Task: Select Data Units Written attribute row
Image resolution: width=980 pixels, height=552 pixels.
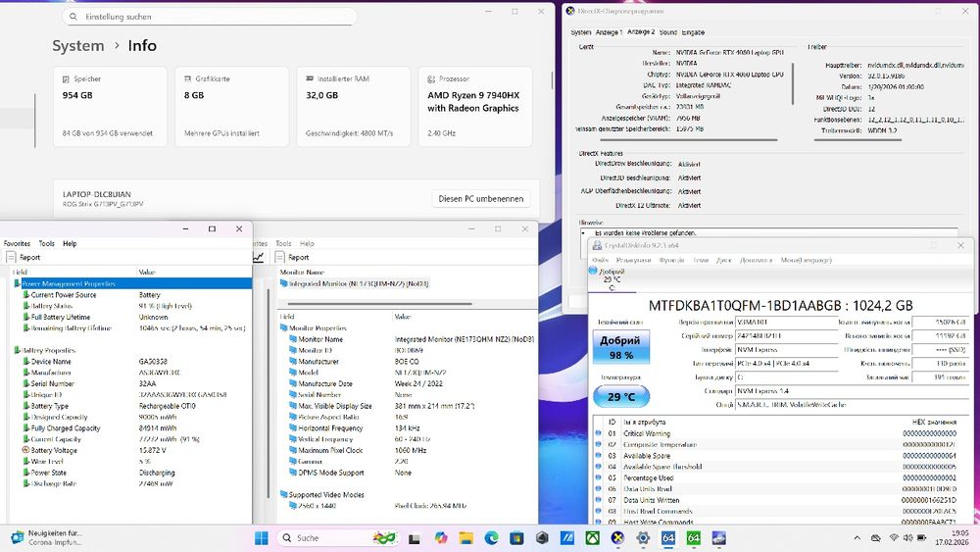Action: pyautogui.click(x=777, y=500)
